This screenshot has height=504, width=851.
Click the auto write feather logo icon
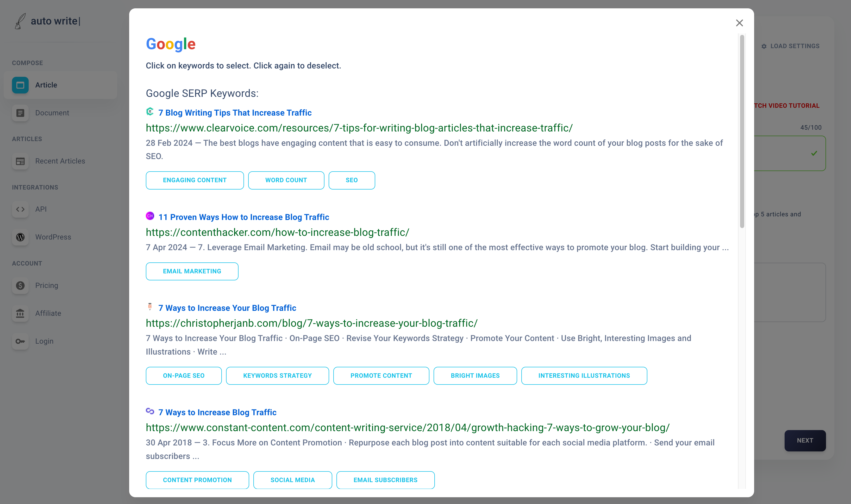[20, 21]
